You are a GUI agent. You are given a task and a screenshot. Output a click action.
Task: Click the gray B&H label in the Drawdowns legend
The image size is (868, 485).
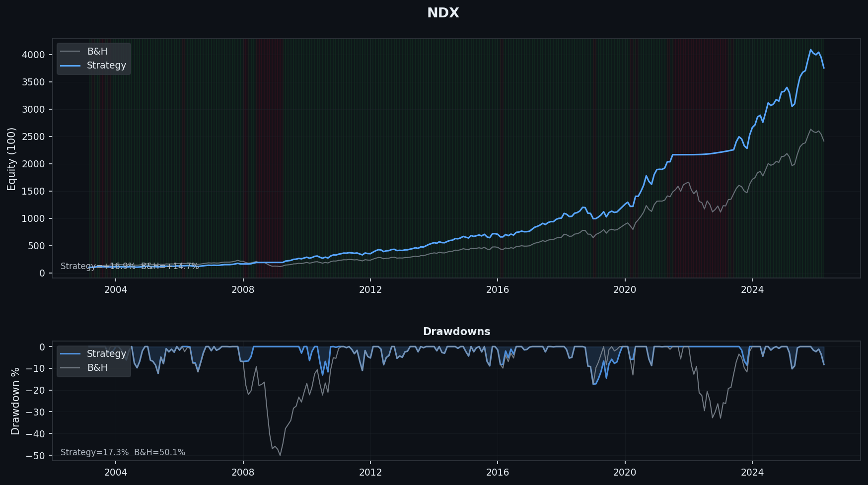[97, 368]
